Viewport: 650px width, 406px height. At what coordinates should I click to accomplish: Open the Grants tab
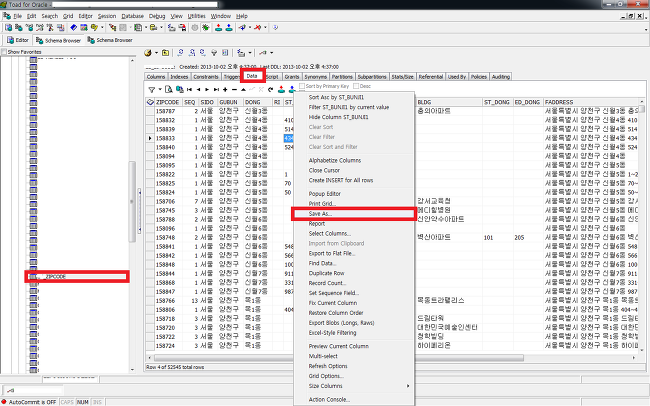(x=292, y=77)
